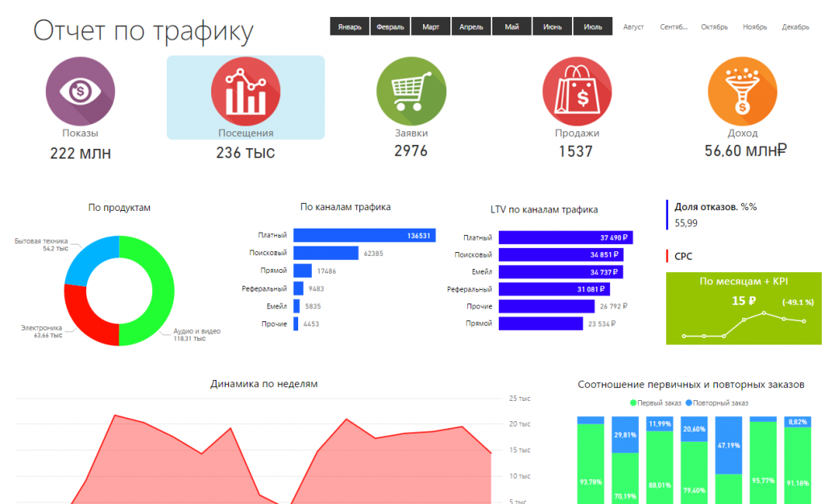Click the green shopping cart Заявки icon
The image size is (825, 504).
[411, 91]
